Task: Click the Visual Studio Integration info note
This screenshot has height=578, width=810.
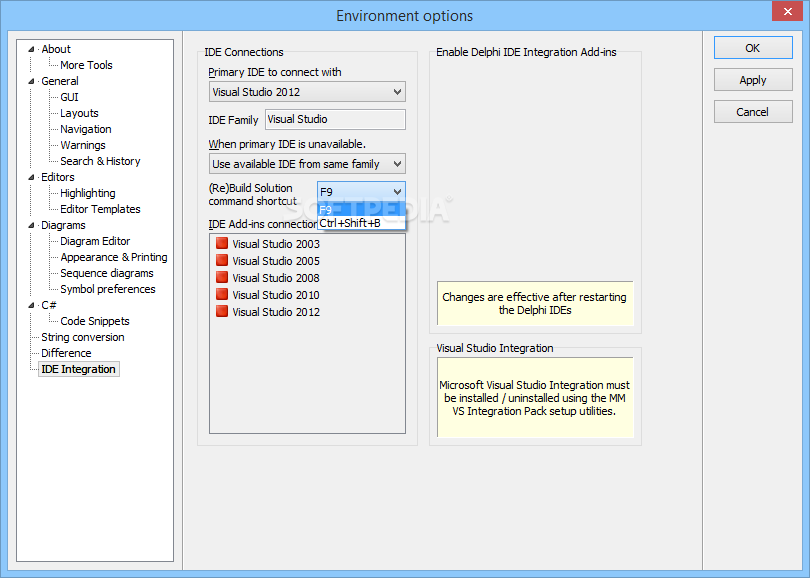Action: point(535,398)
